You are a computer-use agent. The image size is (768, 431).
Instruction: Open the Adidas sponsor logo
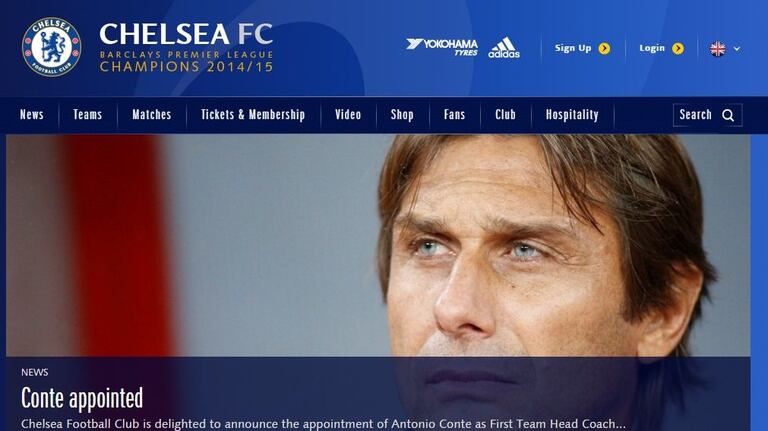tap(504, 48)
